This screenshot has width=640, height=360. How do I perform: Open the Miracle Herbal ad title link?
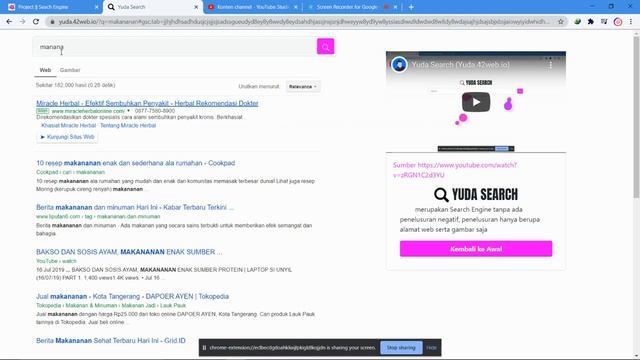[147, 103]
